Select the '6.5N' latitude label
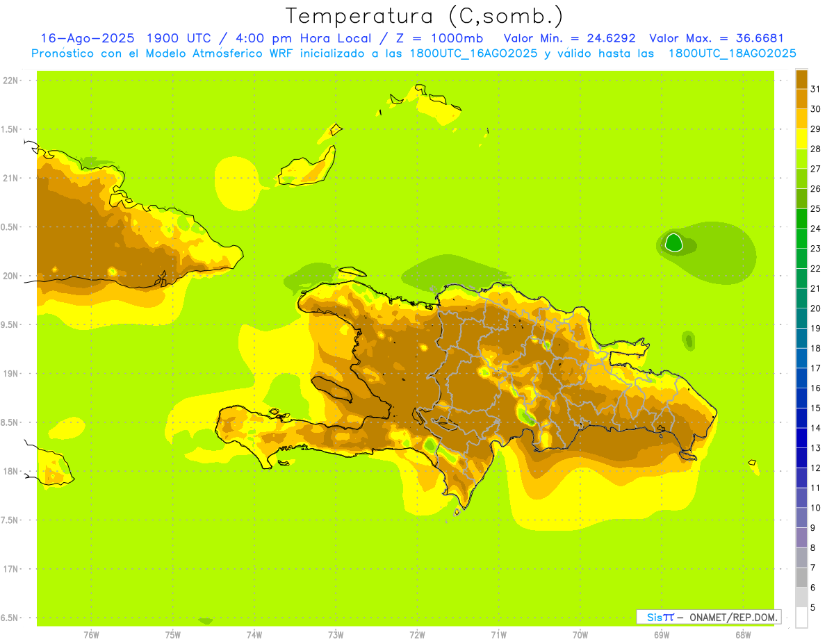Image resolution: width=834 pixels, height=644 pixels. [10, 618]
